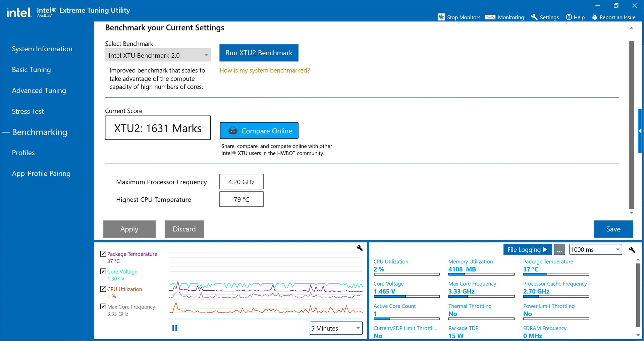Go to System Information
The width and height of the screenshot is (644, 341).
pos(42,49)
